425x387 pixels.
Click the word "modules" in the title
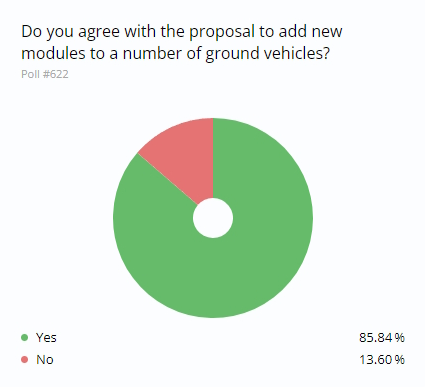point(53,53)
